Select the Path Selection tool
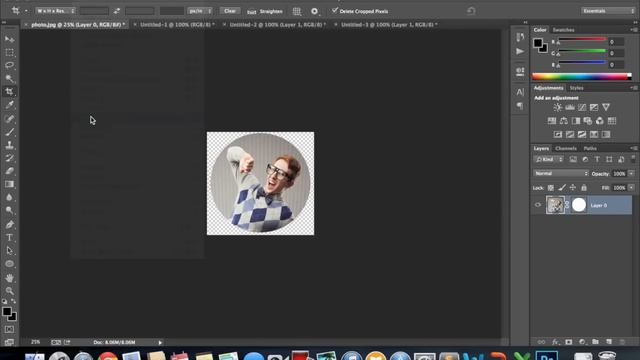Image resolution: width=640 pixels, height=360 pixels. tap(9, 250)
